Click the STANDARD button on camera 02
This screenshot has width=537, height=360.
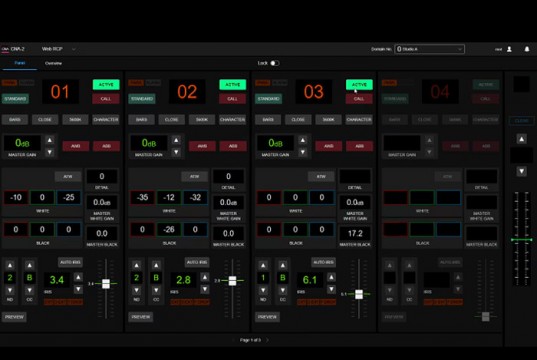point(142,99)
